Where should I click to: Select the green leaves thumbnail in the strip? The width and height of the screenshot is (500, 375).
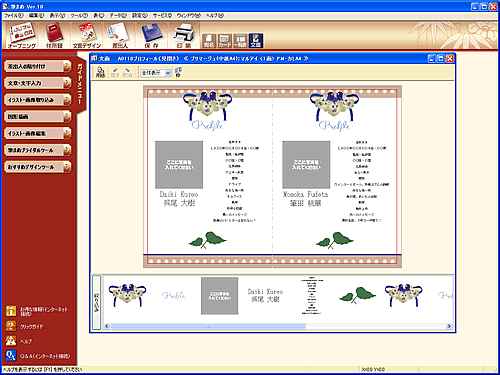coord(357,295)
